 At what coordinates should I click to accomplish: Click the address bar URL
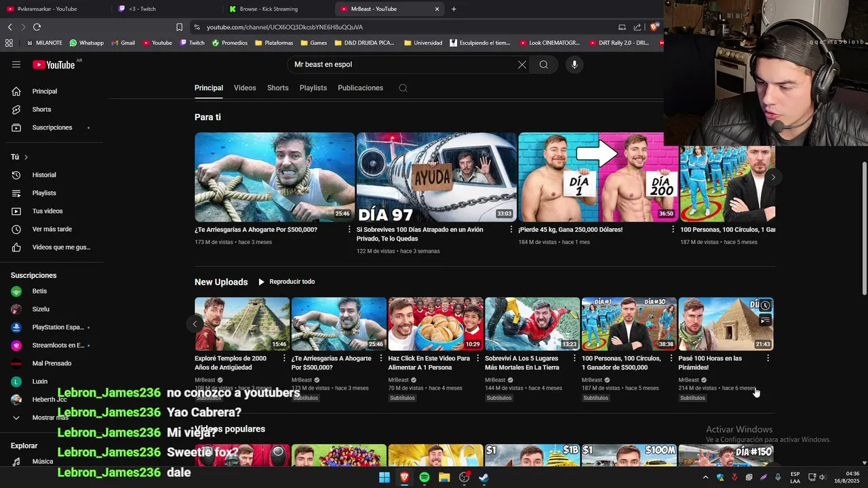pos(285,27)
